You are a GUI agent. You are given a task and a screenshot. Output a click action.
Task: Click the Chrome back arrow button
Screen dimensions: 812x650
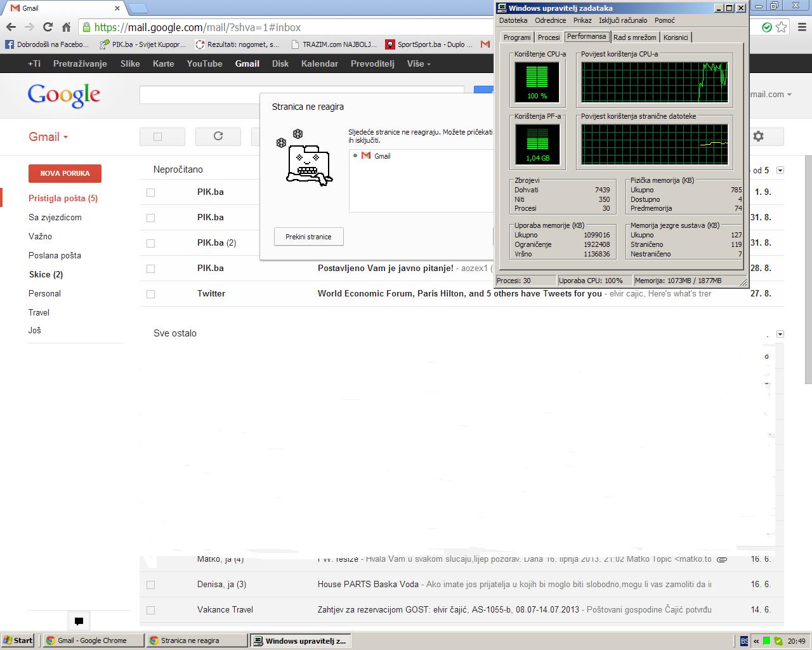pyautogui.click(x=11, y=27)
